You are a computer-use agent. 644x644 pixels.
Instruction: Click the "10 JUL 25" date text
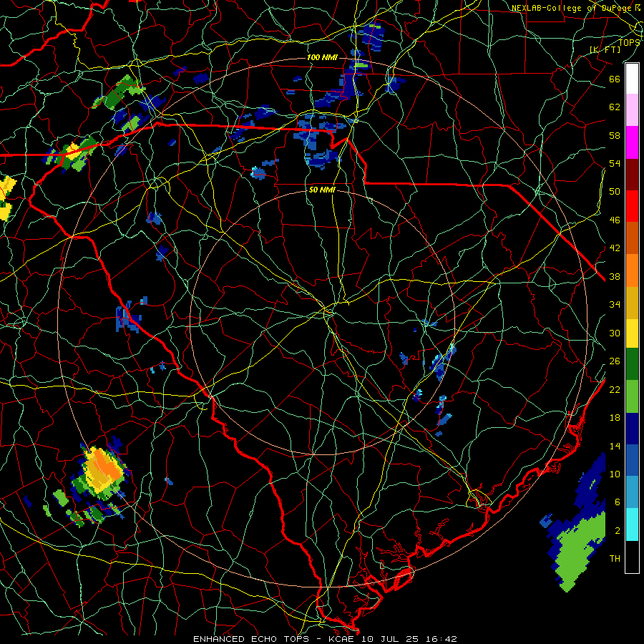(390, 639)
